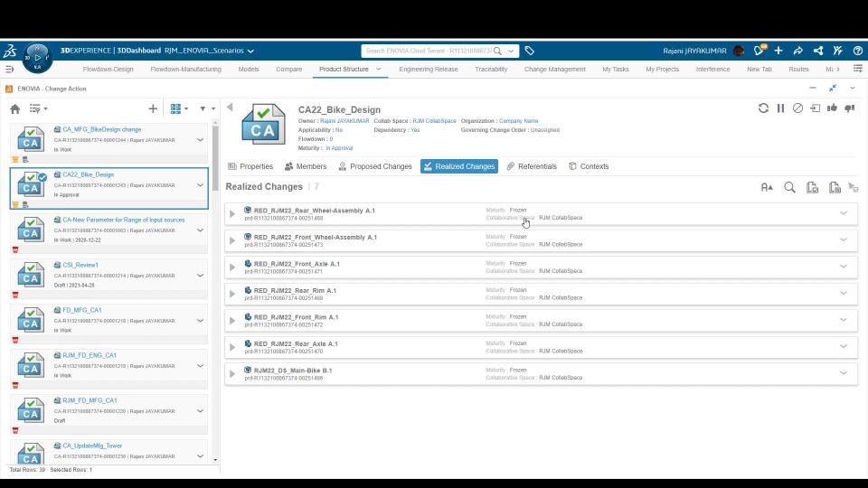
Task: Click the document X icon in Realized Changes
Action: [x=835, y=188]
